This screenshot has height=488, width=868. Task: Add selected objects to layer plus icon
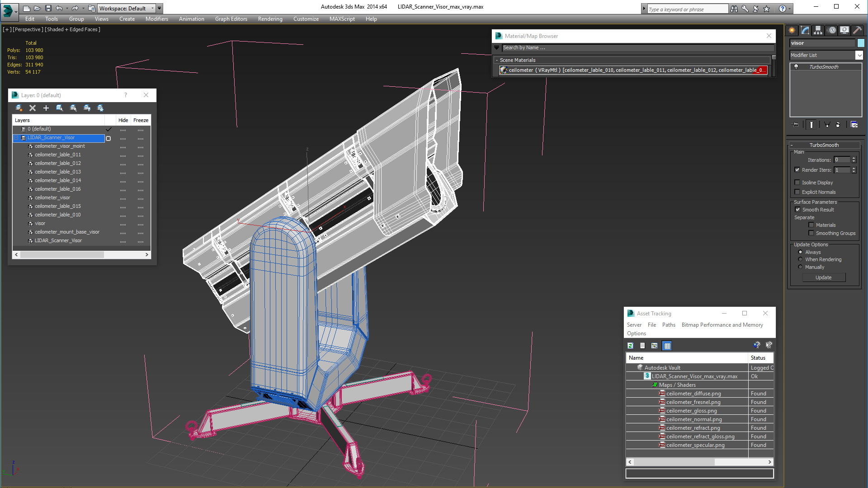pos(46,108)
